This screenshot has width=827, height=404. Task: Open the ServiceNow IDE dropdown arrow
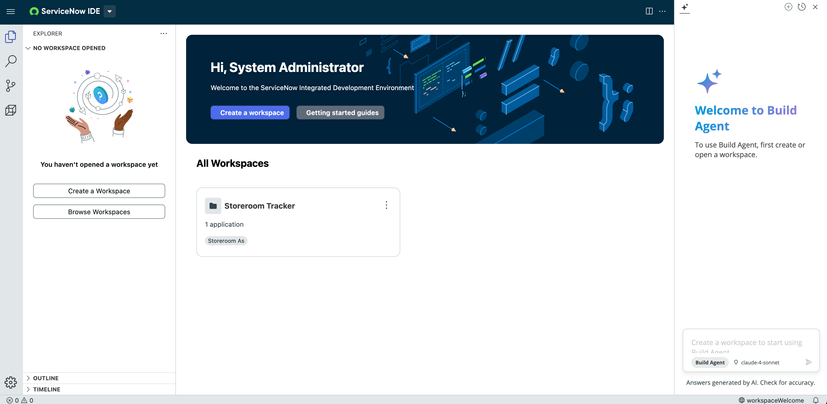(109, 12)
